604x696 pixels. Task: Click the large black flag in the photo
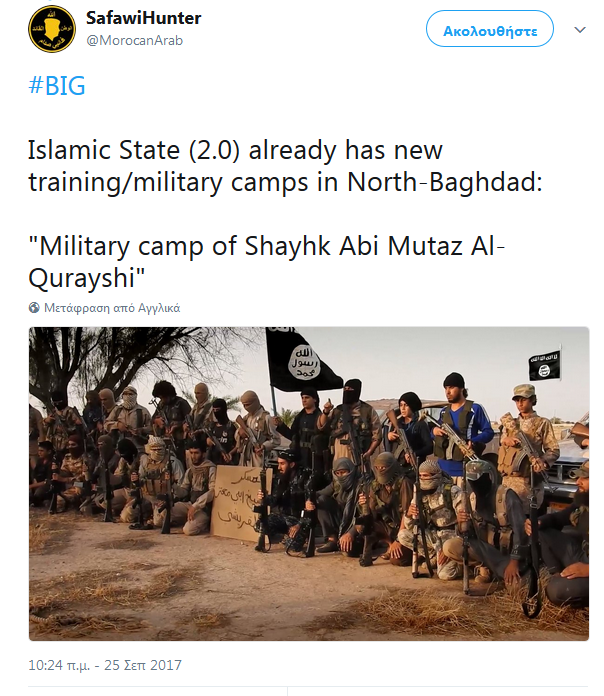point(301,360)
